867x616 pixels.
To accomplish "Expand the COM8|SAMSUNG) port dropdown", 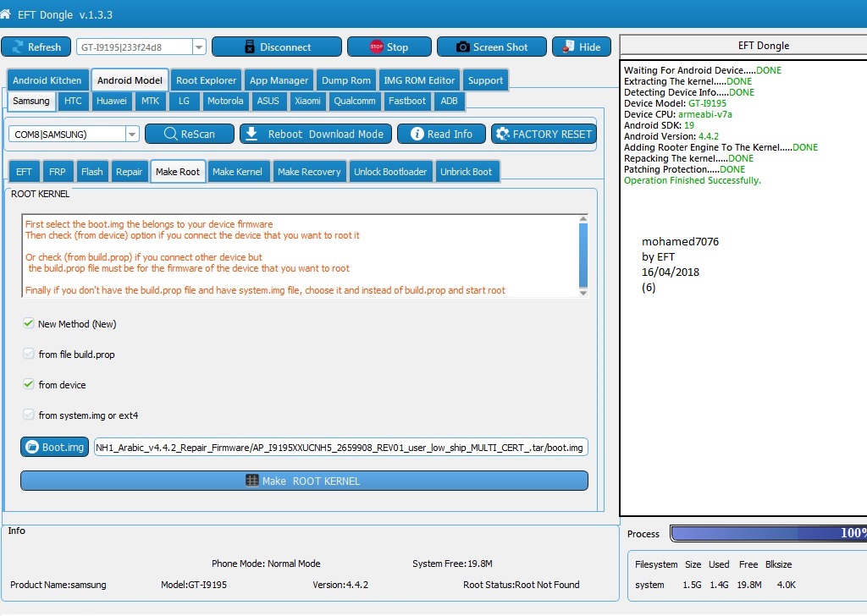I will point(131,134).
